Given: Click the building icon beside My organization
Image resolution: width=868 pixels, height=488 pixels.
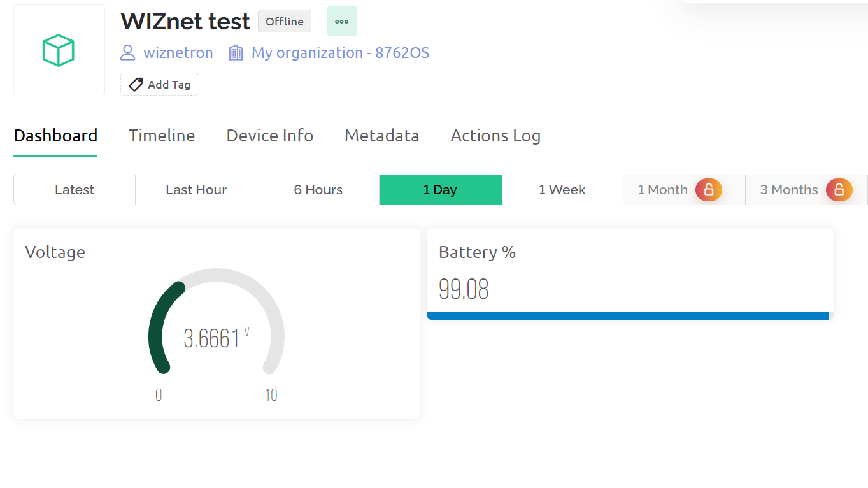Looking at the screenshot, I should (236, 53).
